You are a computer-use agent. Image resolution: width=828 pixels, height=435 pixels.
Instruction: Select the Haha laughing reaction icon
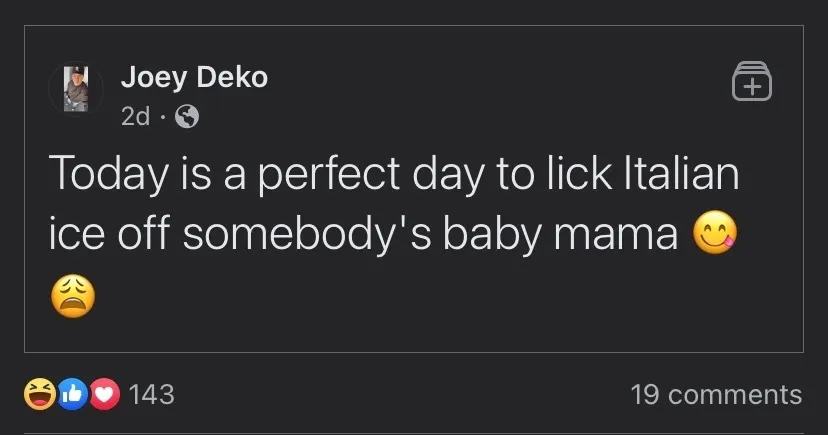[40, 394]
